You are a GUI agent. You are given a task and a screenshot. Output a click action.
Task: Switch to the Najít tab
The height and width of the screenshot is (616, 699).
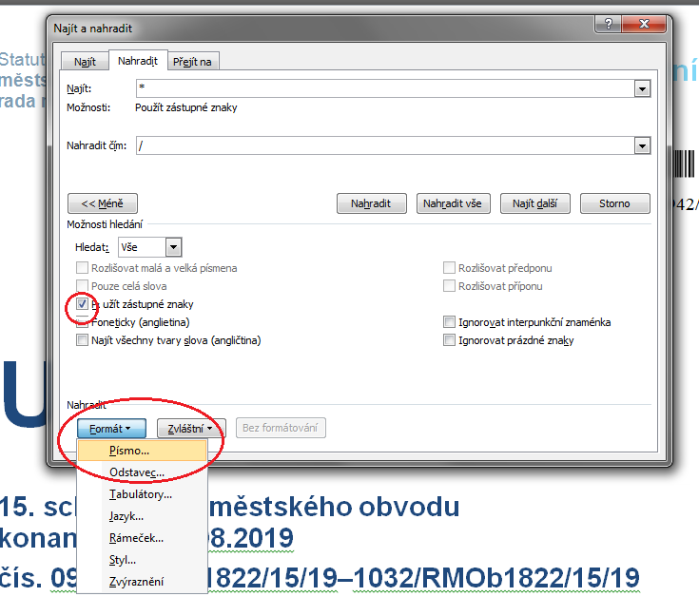coord(85,62)
